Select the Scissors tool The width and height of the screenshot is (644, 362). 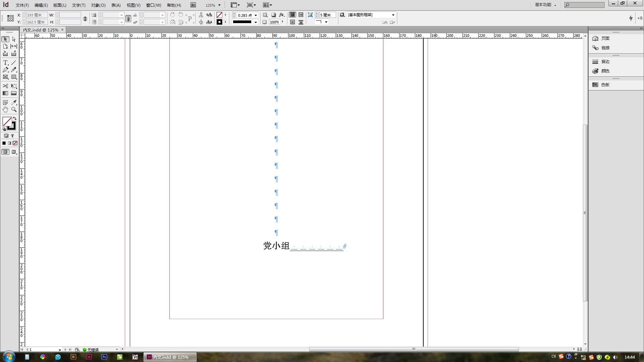[5, 86]
